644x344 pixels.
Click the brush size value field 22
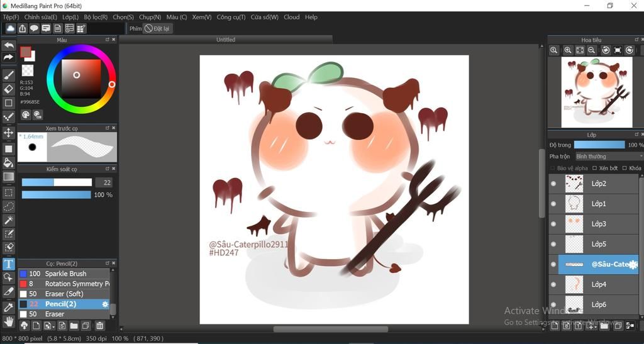[x=104, y=182]
